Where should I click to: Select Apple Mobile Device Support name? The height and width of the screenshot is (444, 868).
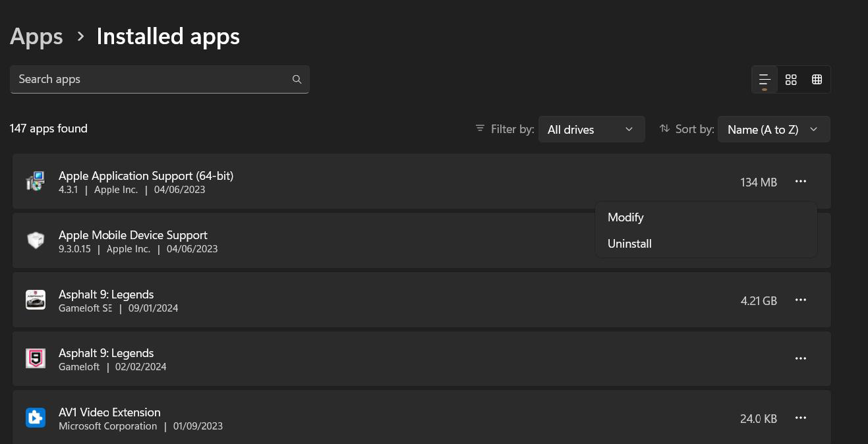pyautogui.click(x=133, y=235)
